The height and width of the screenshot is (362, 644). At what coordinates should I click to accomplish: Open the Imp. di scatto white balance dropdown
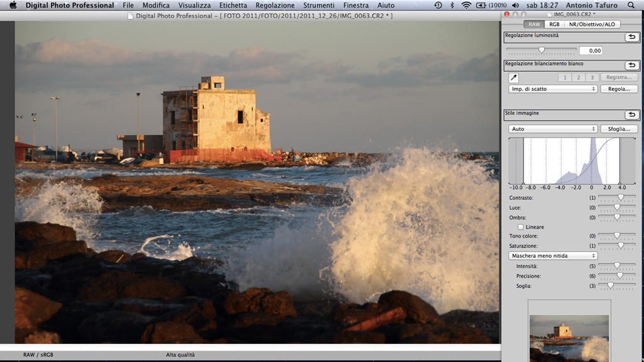point(553,89)
